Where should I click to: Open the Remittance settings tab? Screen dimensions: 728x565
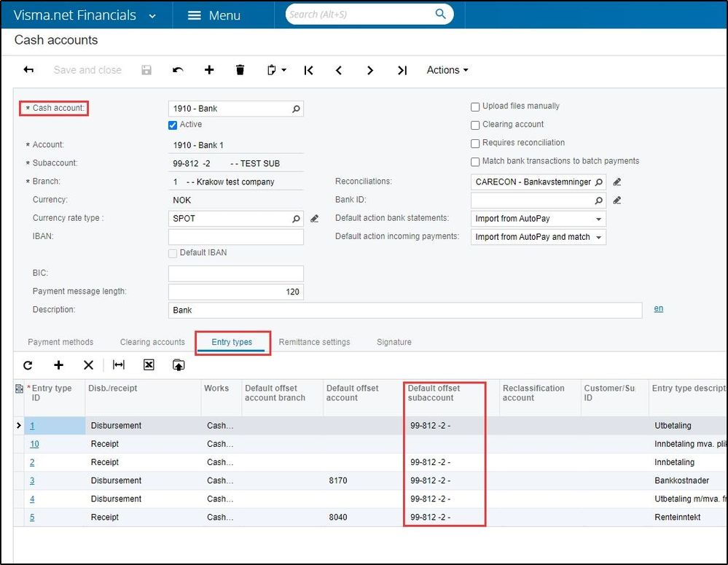(314, 342)
